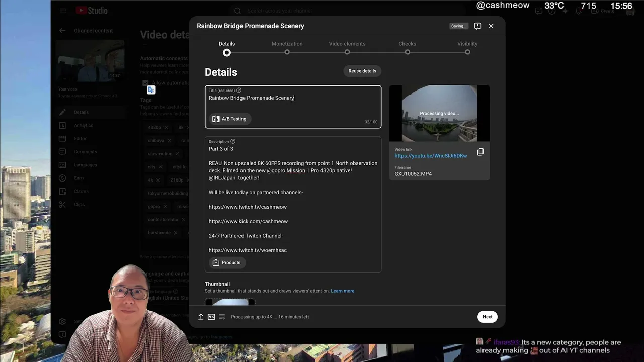The height and width of the screenshot is (362, 644).
Task: Open the Title field help icon
Action: (239, 90)
